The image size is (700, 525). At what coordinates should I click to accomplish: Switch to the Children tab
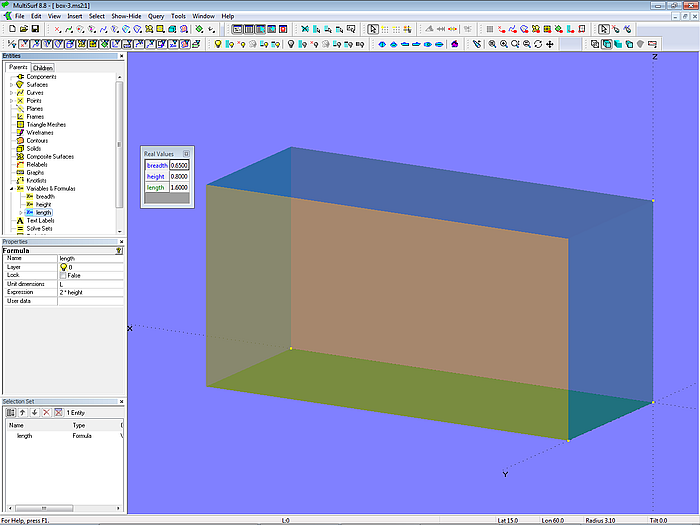click(43, 68)
